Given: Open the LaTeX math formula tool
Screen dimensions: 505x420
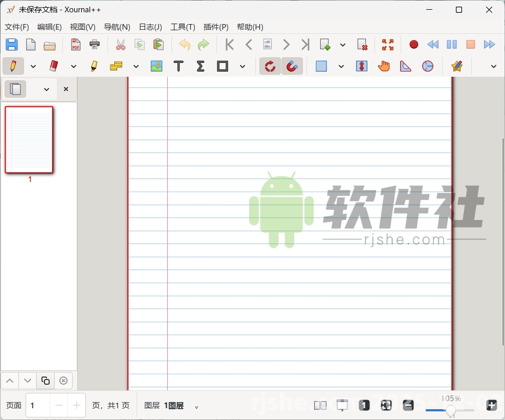Looking at the screenshot, I should (x=200, y=66).
